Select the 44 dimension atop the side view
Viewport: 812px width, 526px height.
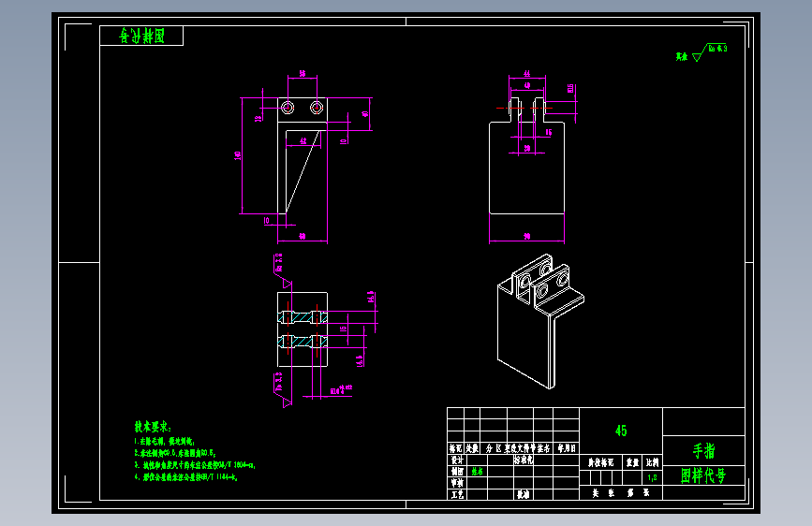click(526, 74)
